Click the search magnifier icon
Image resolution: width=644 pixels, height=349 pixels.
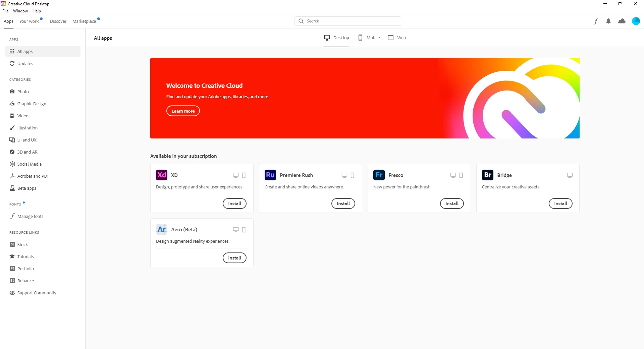pyautogui.click(x=301, y=21)
